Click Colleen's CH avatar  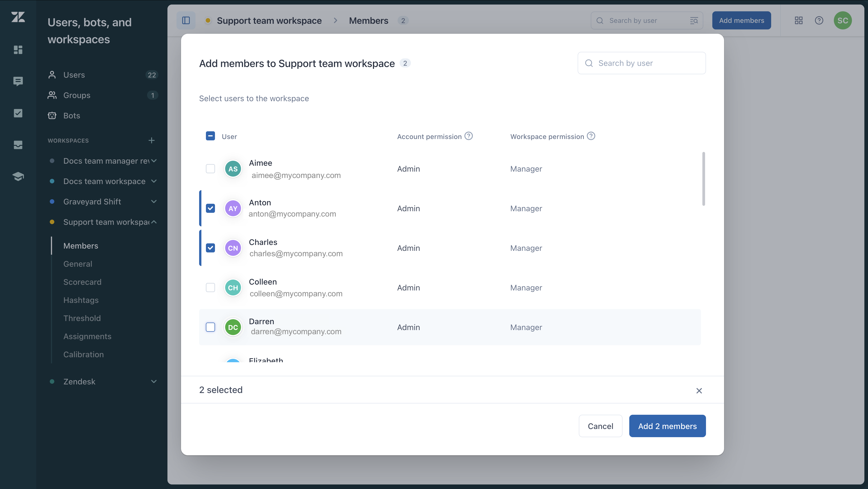[x=233, y=288]
